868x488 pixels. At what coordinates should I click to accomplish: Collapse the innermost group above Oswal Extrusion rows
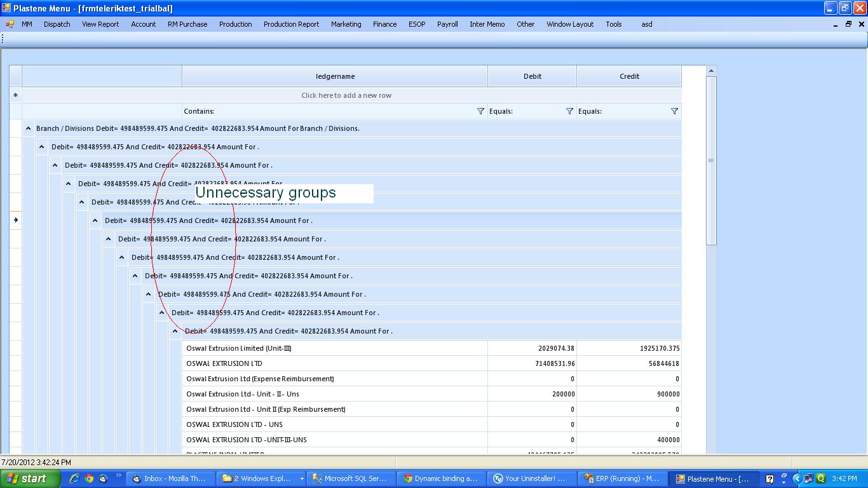(175, 331)
